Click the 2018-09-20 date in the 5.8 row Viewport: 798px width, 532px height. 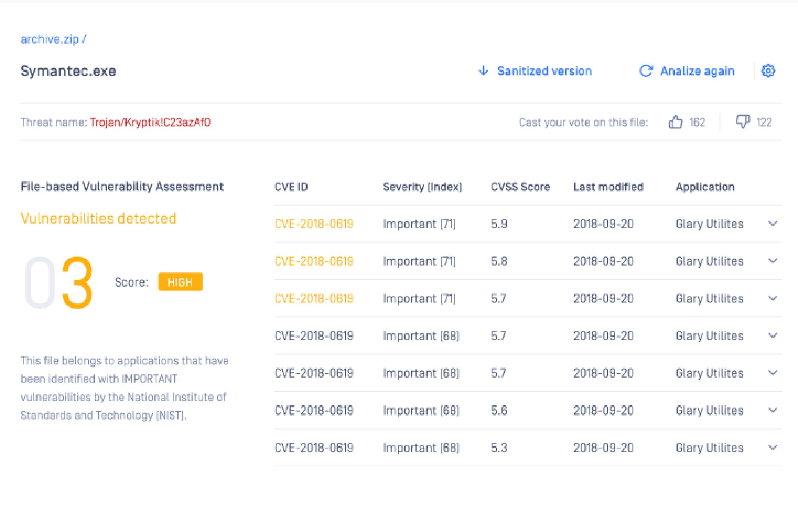click(x=603, y=261)
